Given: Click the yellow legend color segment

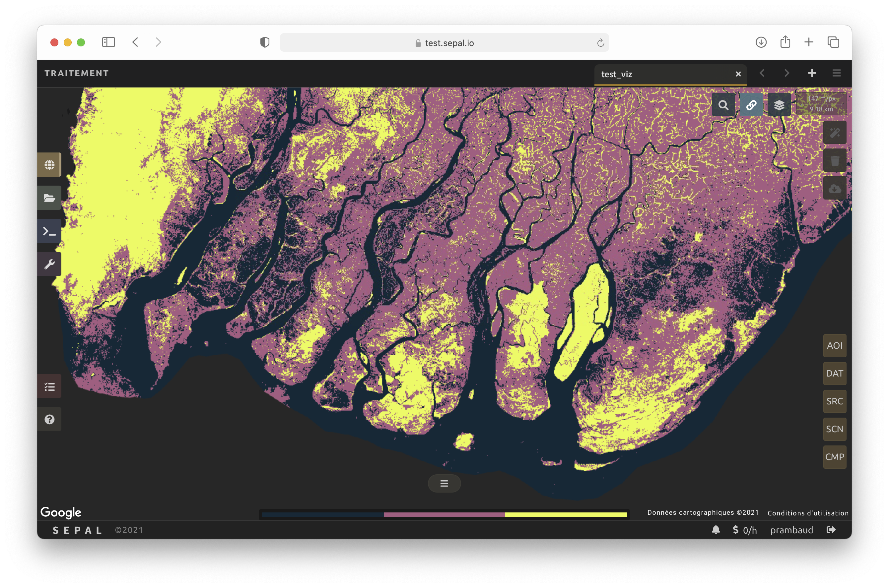Looking at the screenshot, I should point(566,515).
